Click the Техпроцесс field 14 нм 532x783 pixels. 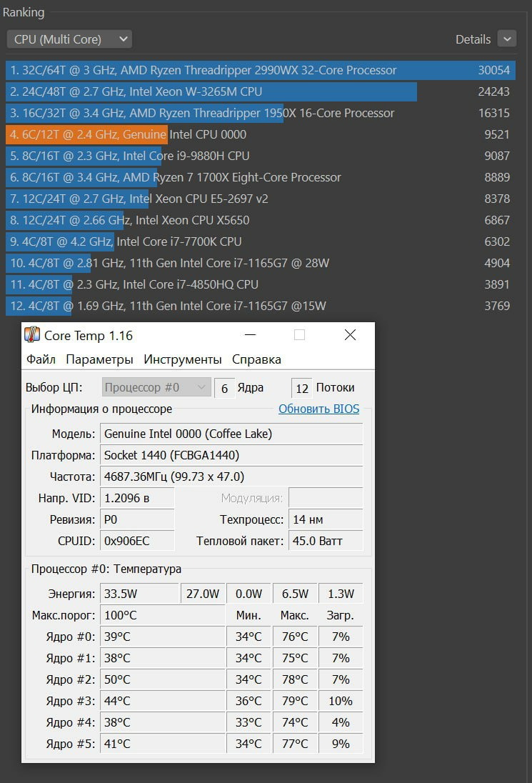pos(326,519)
